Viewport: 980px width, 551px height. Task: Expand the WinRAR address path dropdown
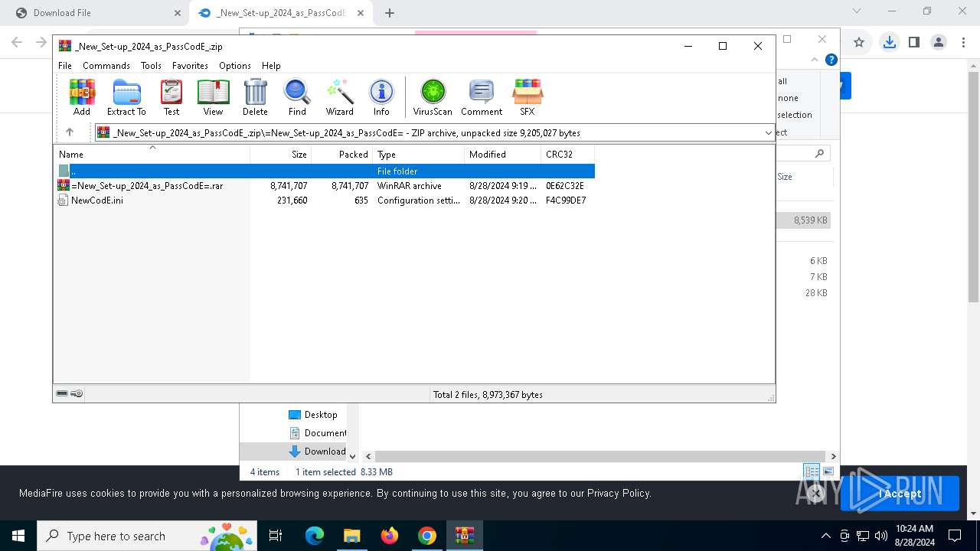coord(768,133)
